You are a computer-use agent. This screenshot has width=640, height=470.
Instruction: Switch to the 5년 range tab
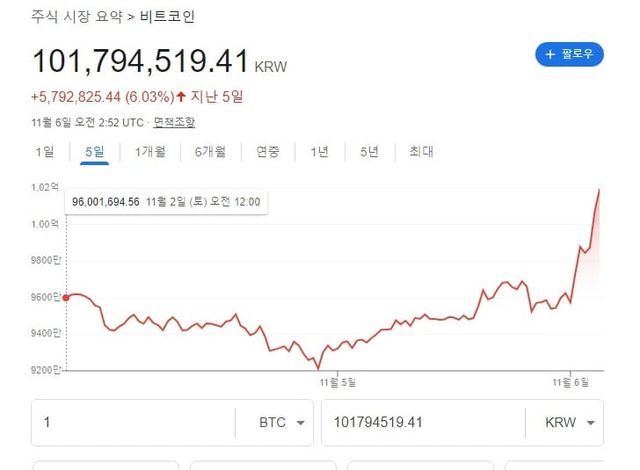click(369, 152)
